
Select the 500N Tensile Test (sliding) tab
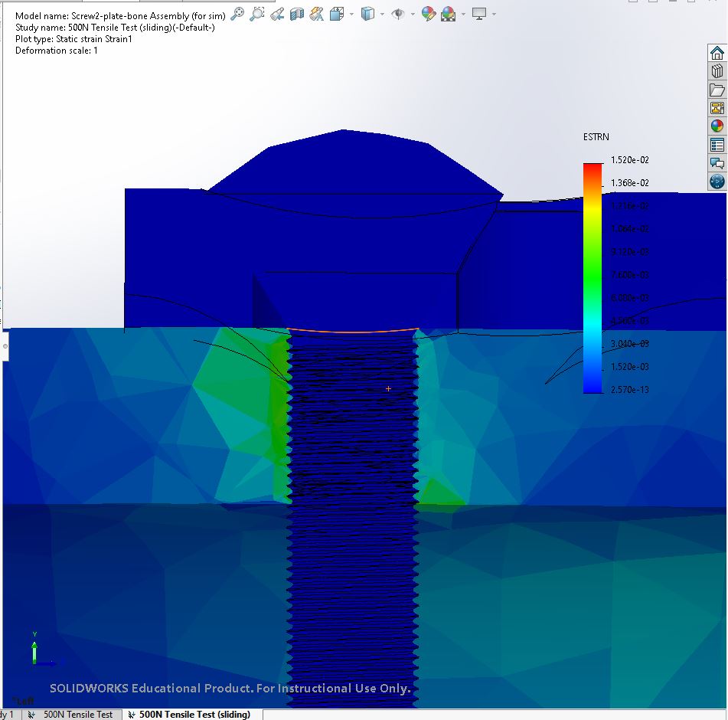(x=188, y=714)
